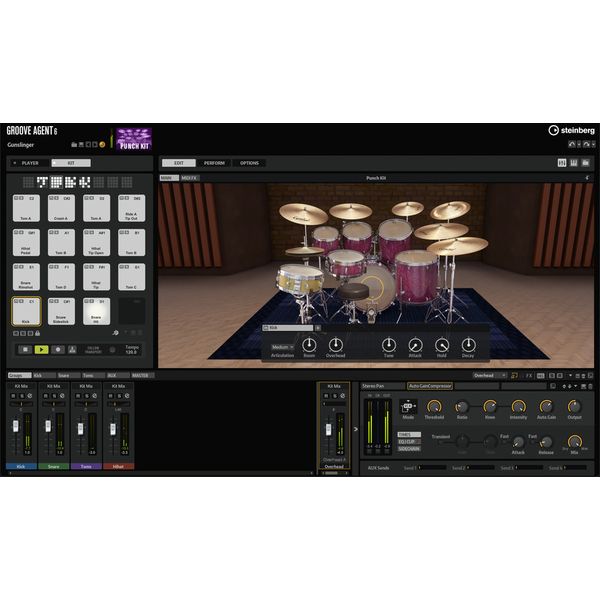Click the Record button in transport
600x600 pixels.
(58, 350)
